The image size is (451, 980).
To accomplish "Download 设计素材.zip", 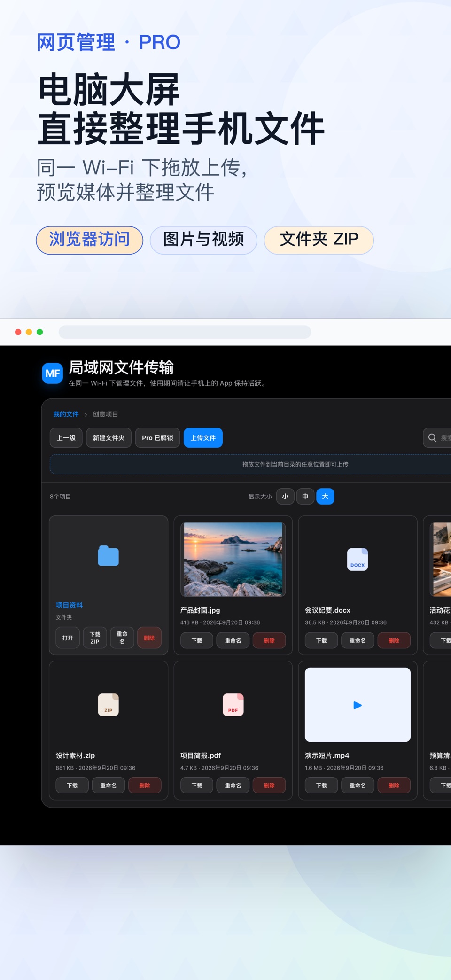I will [x=72, y=786].
